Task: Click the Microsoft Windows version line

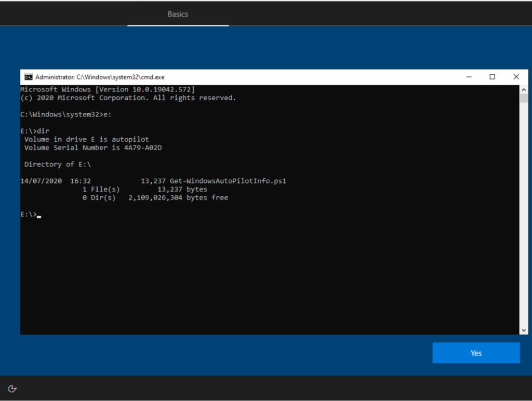Action: pos(108,89)
